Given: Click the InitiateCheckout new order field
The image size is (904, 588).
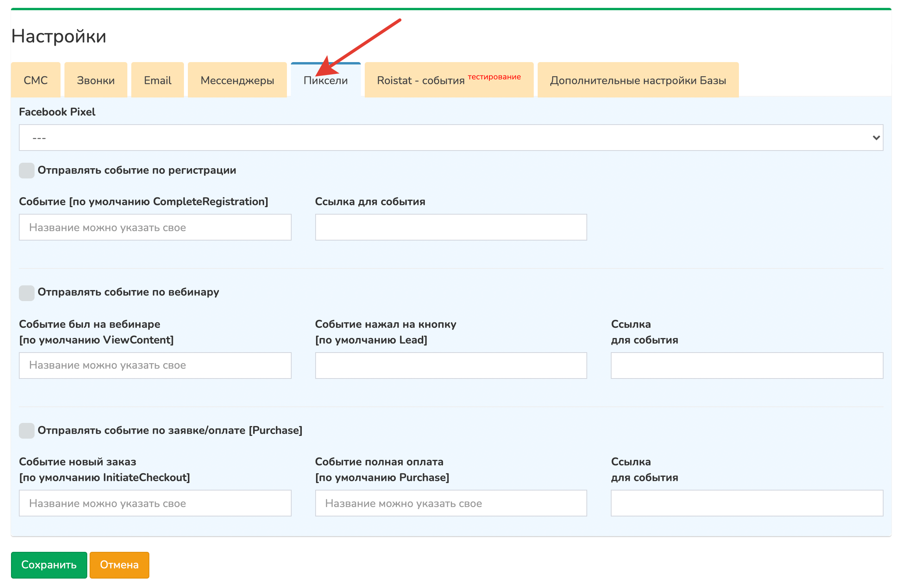Looking at the screenshot, I should 155,503.
